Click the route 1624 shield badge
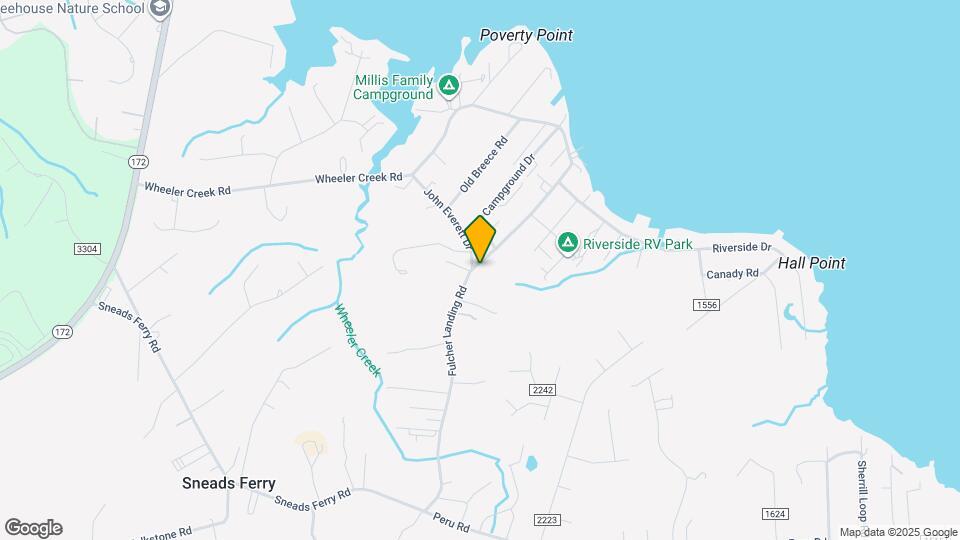This screenshot has height=540, width=960. [x=775, y=514]
